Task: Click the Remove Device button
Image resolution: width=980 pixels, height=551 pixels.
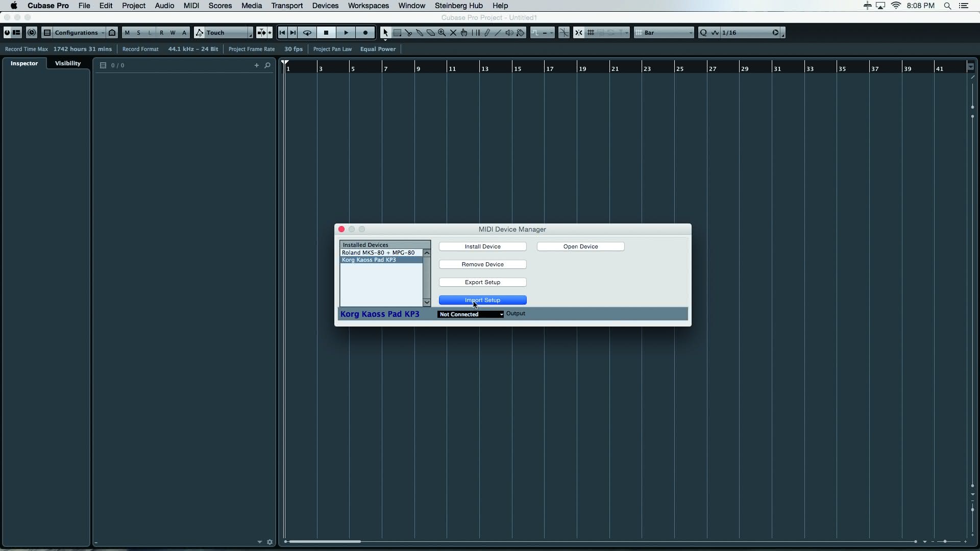Action: pyautogui.click(x=483, y=264)
